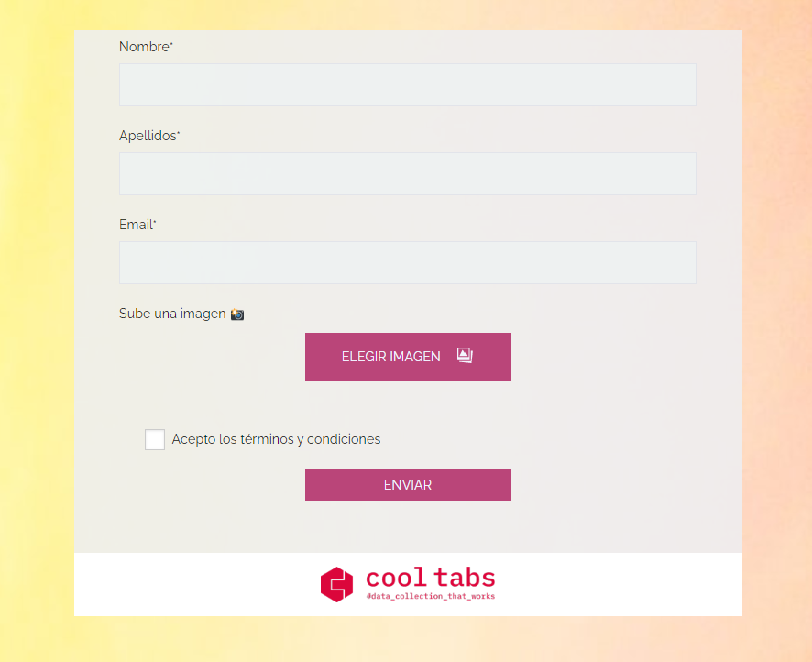812x662 pixels.
Task: Submit the form with ENVIAR
Action: tap(408, 484)
